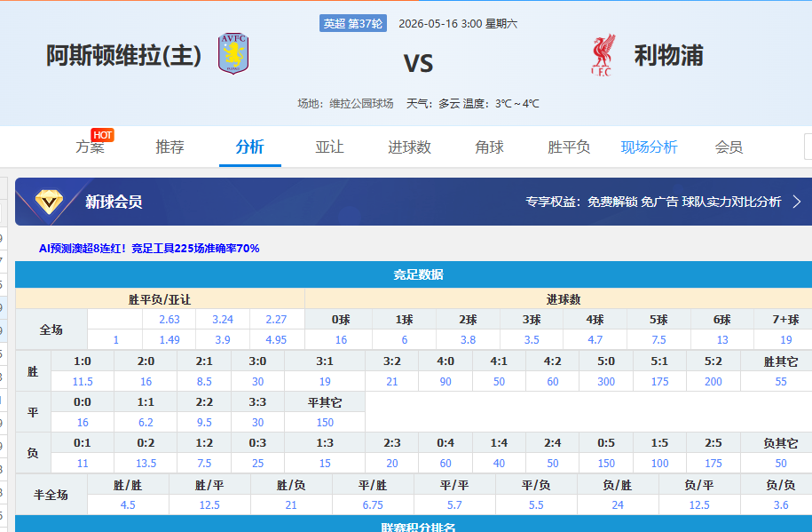This screenshot has height=532, width=812.
Task: Click 负/胜 half-full odds 24
Action: pyautogui.click(x=618, y=505)
